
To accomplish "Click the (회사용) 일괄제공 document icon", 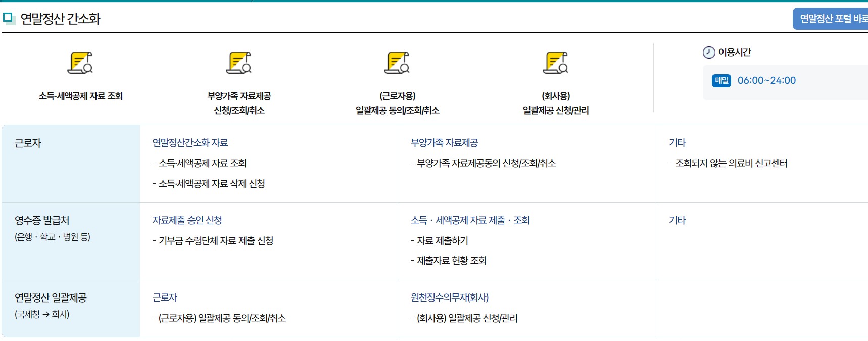I will [556, 63].
